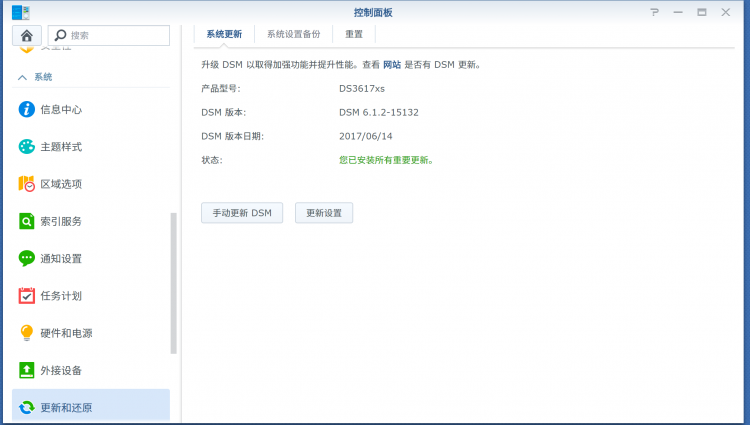Open 外接设备 upload icon
The height and width of the screenshot is (425, 750).
27,370
